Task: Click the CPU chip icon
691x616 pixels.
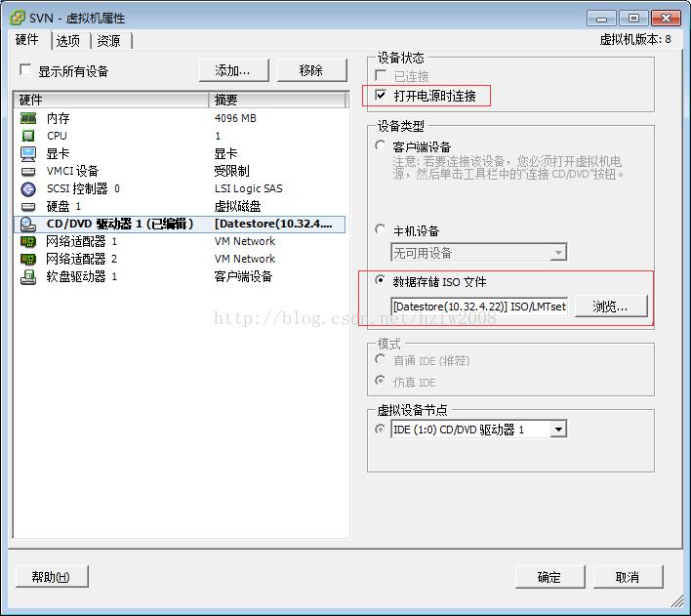Action: pyautogui.click(x=28, y=136)
